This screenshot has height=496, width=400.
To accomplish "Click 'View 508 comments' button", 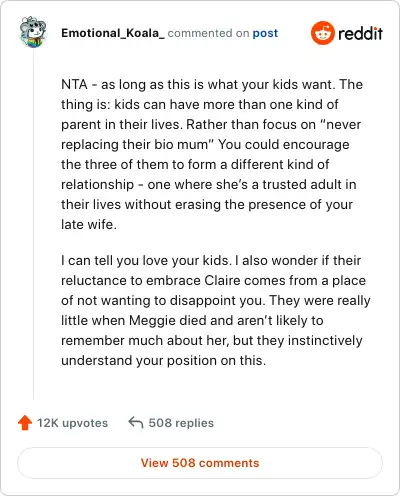I will coord(200,463).
